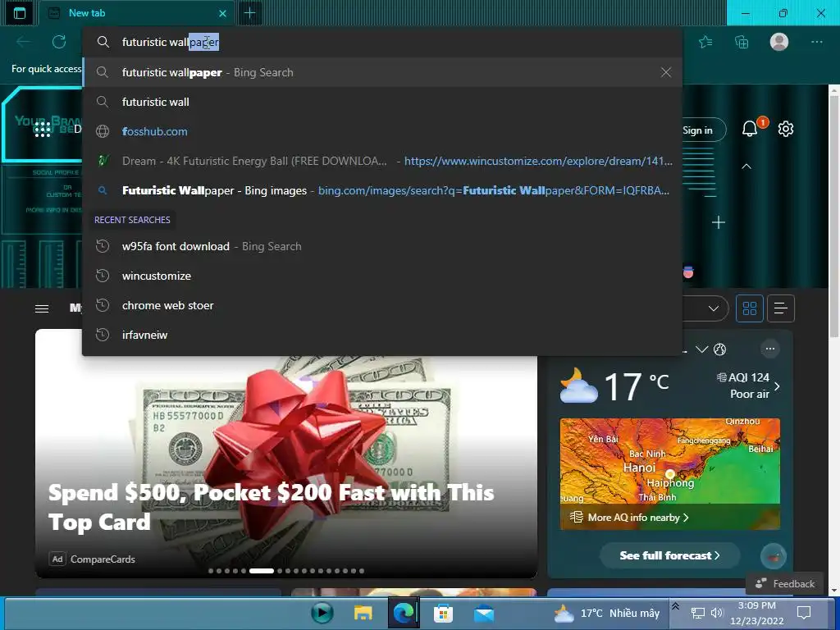Open volume speaker tray icon
This screenshot has height=630, width=840.
[717, 613]
